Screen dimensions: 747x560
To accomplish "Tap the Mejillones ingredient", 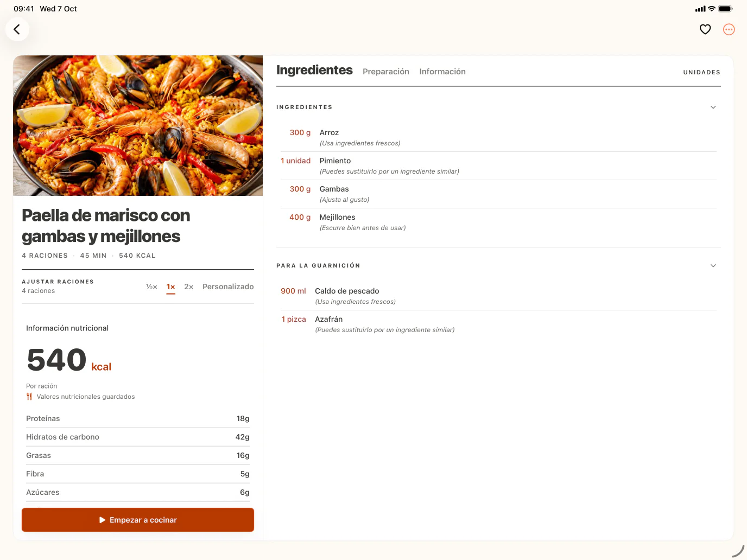I will click(498, 222).
